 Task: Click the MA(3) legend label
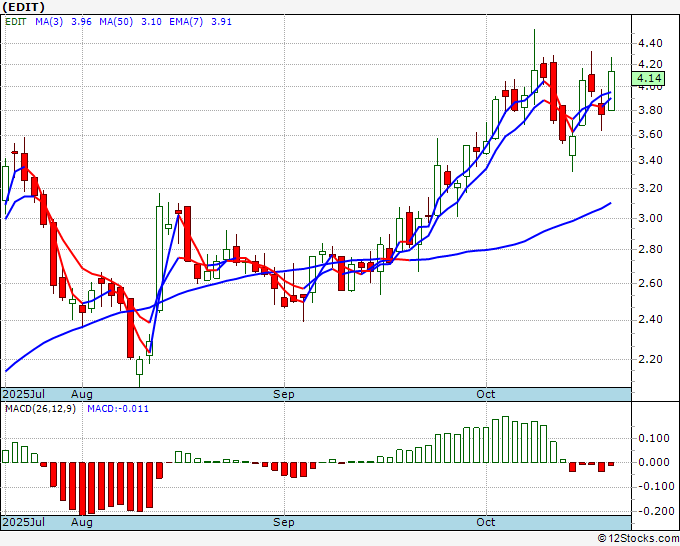(49, 22)
